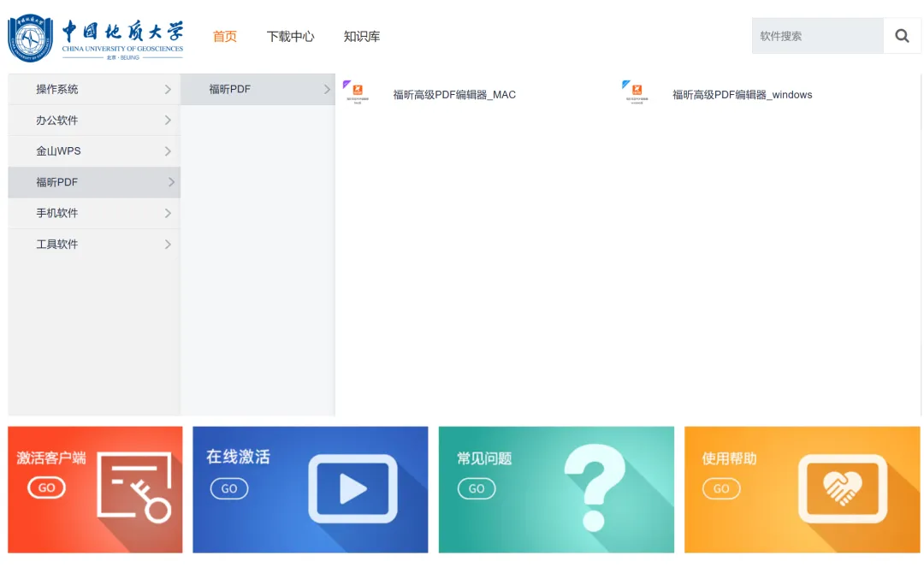This screenshot has height=567, width=924.
Task: Click the play video icon on 在线激活 card
Action: point(353,488)
